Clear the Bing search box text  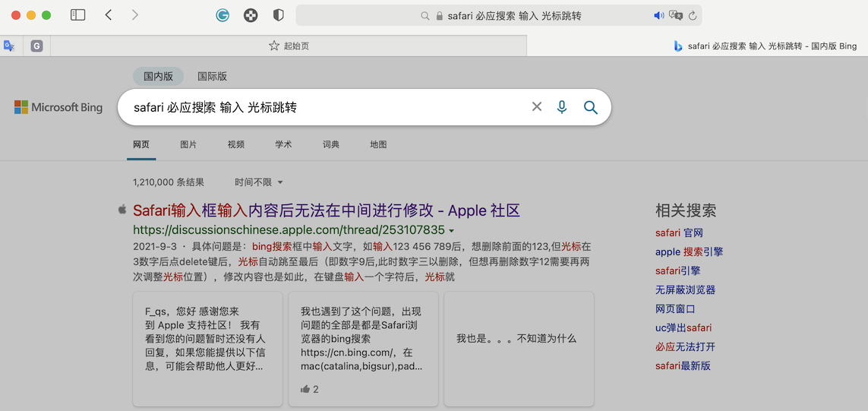pos(537,107)
